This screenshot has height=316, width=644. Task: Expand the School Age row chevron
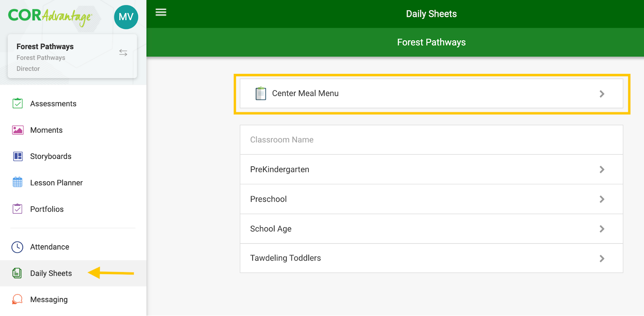click(x=602, y=229)
